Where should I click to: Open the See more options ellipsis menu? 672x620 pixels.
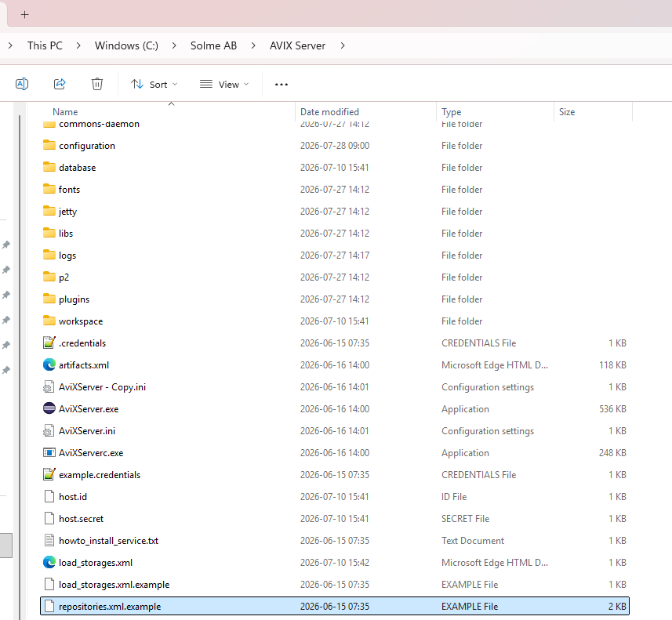pos(282,85)
